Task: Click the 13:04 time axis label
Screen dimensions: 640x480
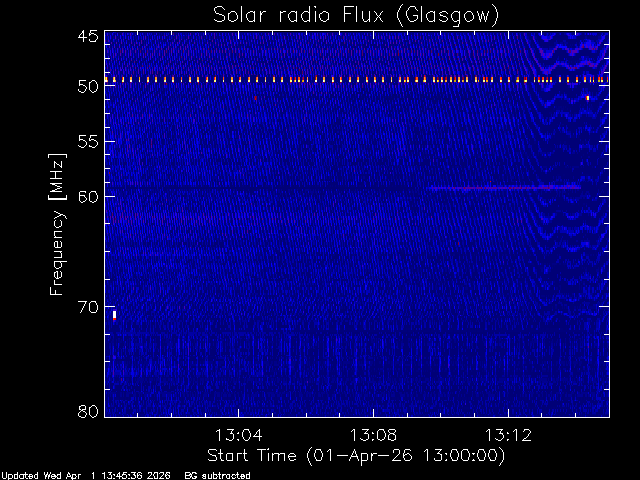Action: (x=238, y=435)
